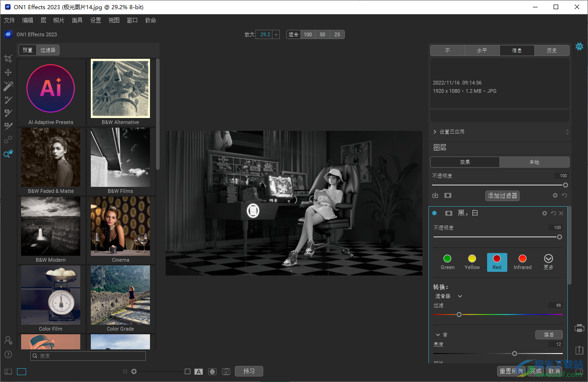The image size is (588, 382).
Task: Click the large thumbnail size icon
Action: (x=187, y=371)
